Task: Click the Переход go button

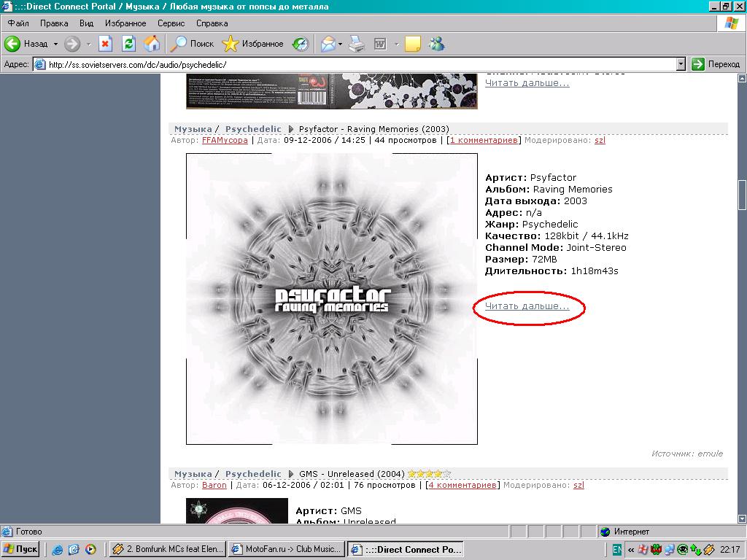Action: (716, 64)
